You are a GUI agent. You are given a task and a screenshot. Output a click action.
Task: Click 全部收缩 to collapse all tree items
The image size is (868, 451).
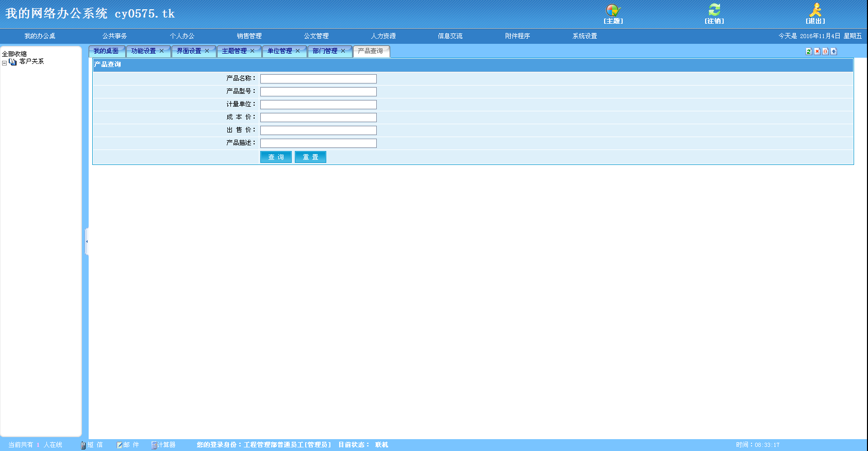tap(14, 54)
